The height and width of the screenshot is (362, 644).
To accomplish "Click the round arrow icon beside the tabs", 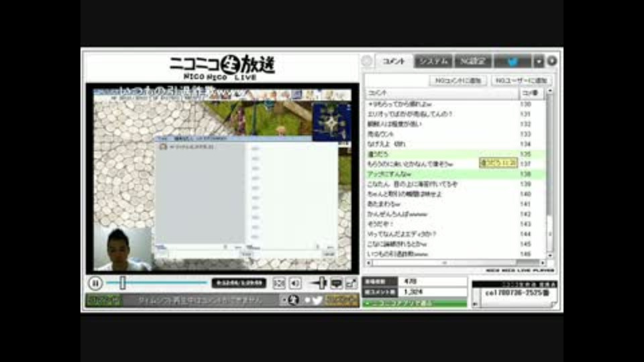I will tap(552, 61).
